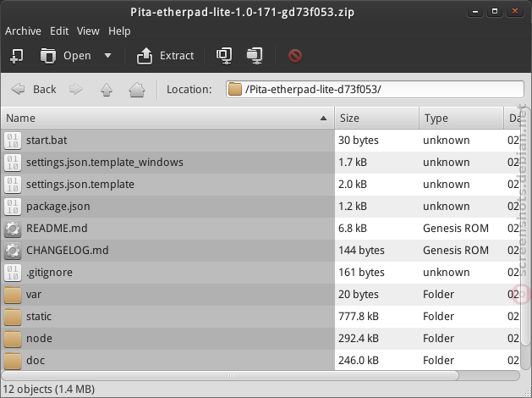The height and width of the screenshot is (398, 532).
Task: Open the View menu
Action: [88, 30]
